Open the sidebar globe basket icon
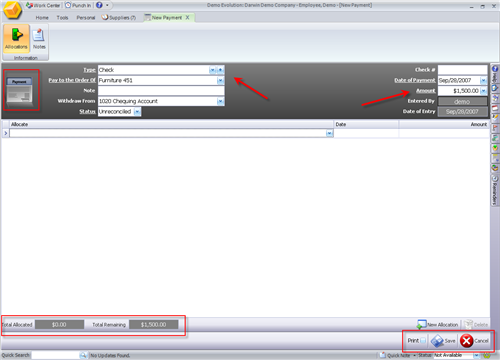 point(495,168)
